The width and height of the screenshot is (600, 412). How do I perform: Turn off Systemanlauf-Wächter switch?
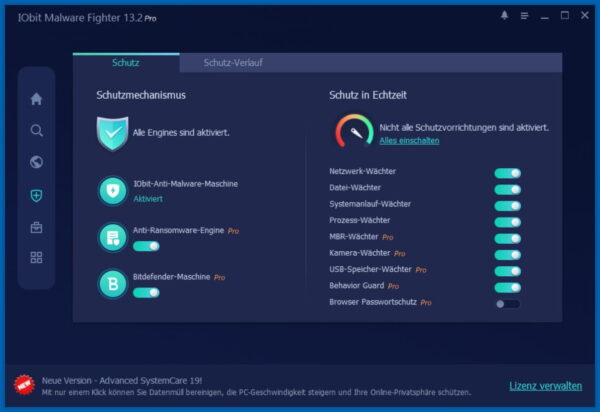point(508,206)
